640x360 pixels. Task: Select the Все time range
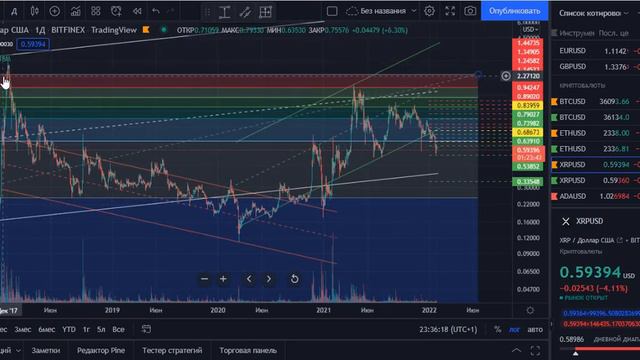(118, 329)
